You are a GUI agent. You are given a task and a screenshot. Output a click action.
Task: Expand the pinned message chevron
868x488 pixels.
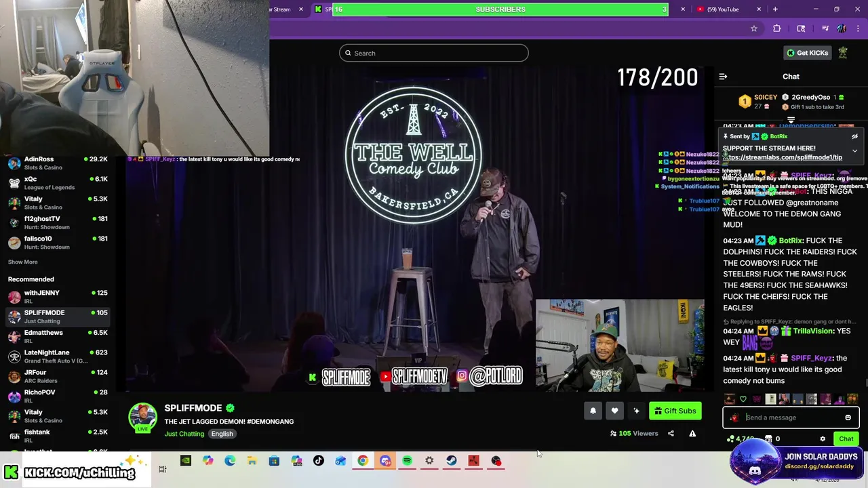tap(854, 150)
